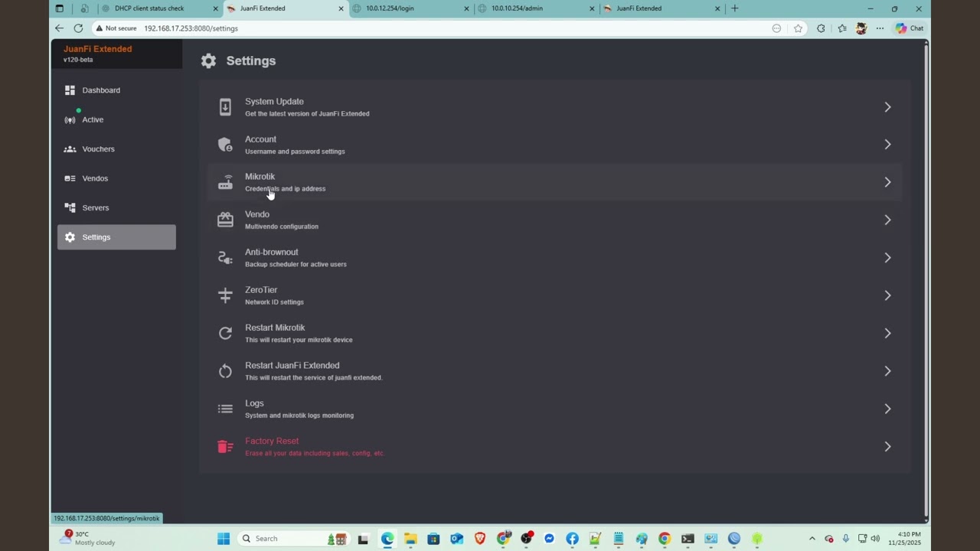This screenshot has width=980, height=551.
Task: Expand the Mikrotik row chevron
Action: pos(887,182)
